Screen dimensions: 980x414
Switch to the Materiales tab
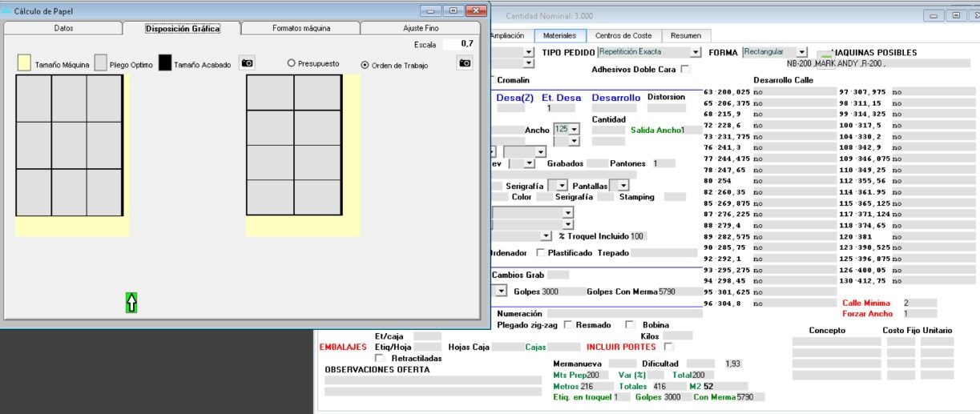pyautogui.click(x=559, y=35)
